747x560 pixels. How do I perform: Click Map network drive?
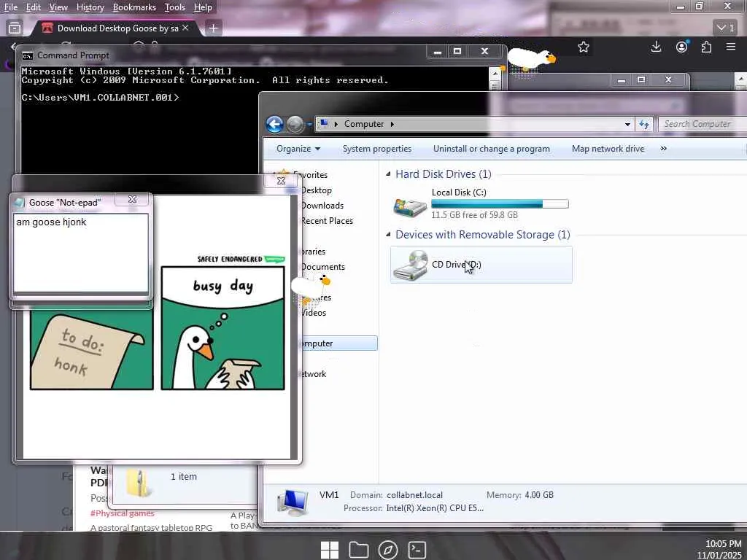(608, 149)
